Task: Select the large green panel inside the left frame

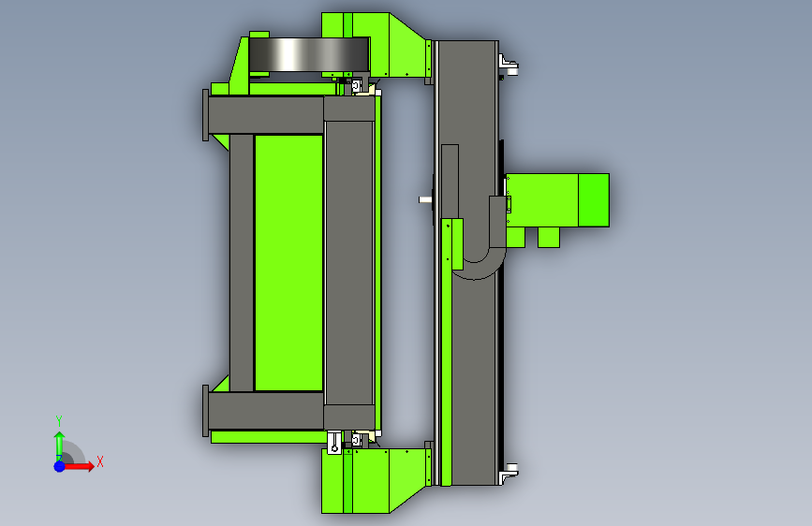Action: click(x=289, y=263)
